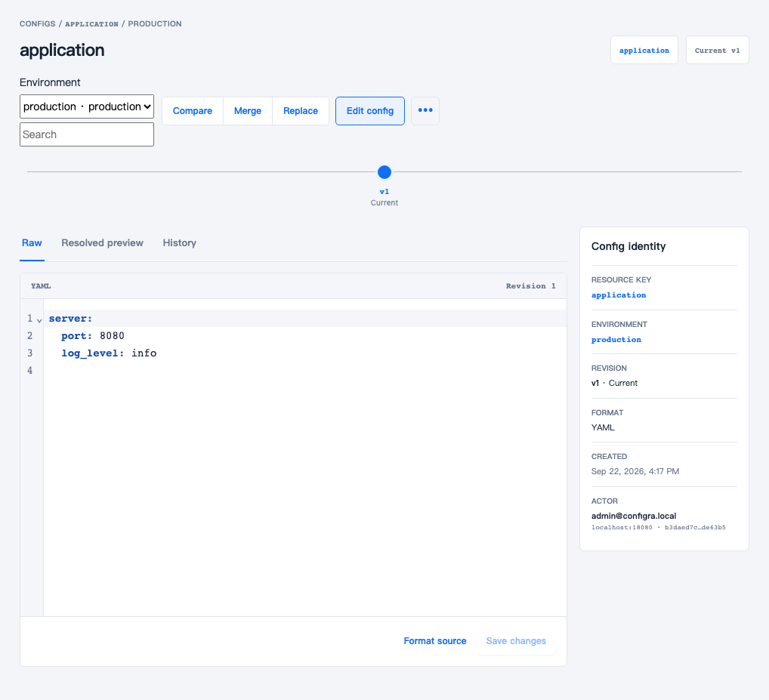Open the History tab
Screen dimensions: 769x700
(x=180, y=243)
